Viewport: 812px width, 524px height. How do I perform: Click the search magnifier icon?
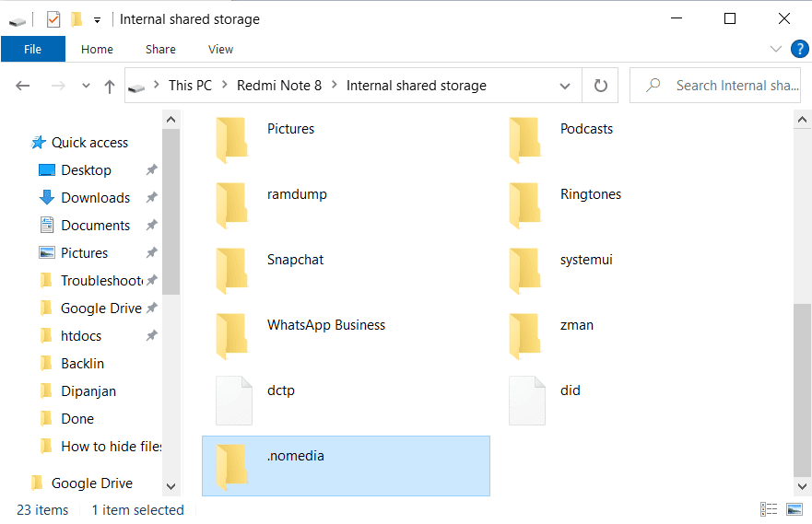point(653,85)
